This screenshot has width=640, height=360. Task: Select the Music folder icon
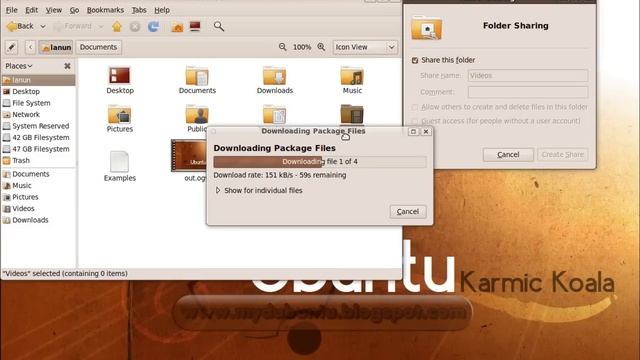click(352, 76)
